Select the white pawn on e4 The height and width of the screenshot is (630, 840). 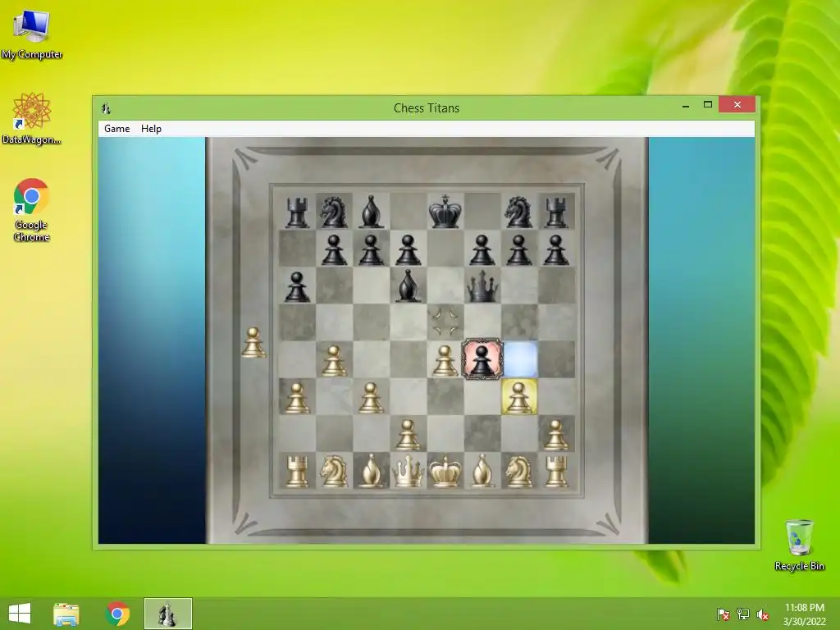(x=445, y=360)
